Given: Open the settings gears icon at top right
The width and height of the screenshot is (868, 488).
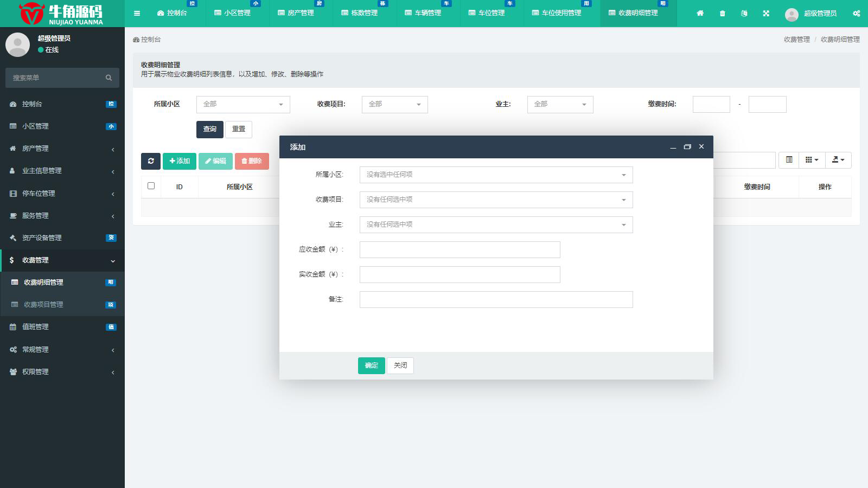Looking at the screenshot, I should [856, 13].
